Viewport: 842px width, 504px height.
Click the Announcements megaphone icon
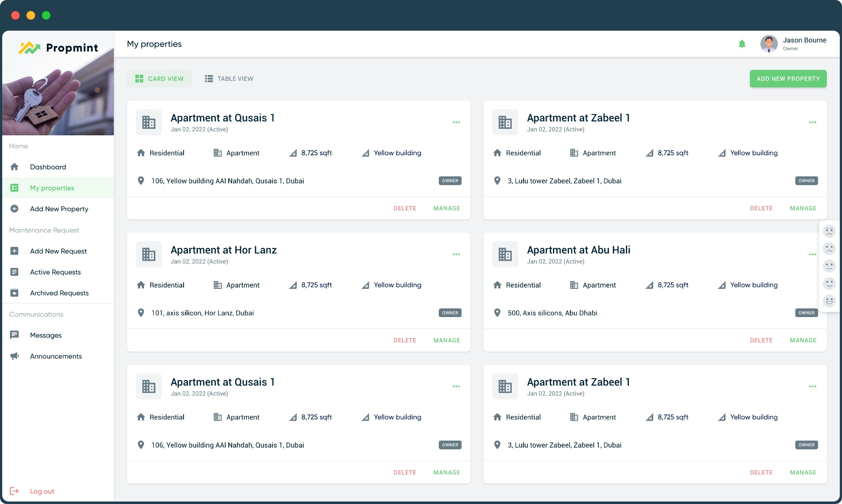[14, 356]
